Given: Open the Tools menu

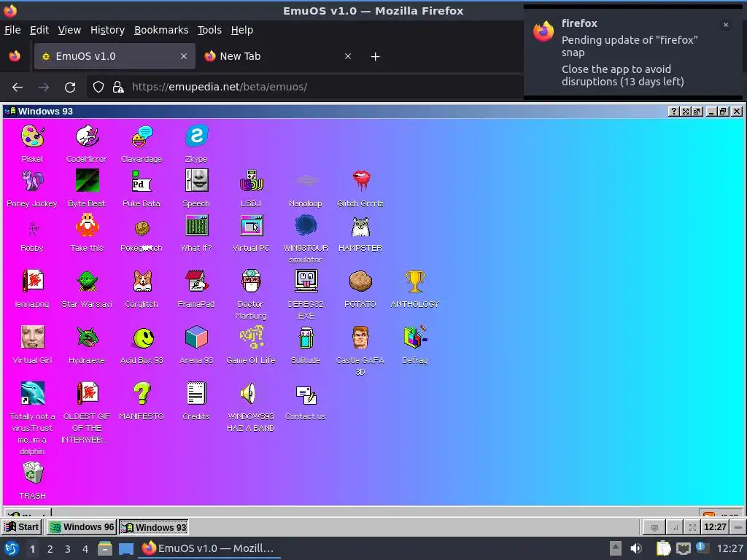Looking at the screenshot, I should click(x=209, y=30).
